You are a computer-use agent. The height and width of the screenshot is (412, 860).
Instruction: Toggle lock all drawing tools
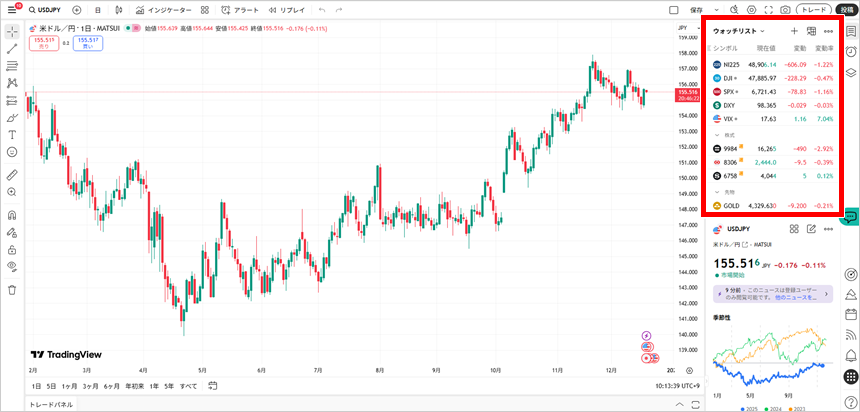[x=12, y=249]
